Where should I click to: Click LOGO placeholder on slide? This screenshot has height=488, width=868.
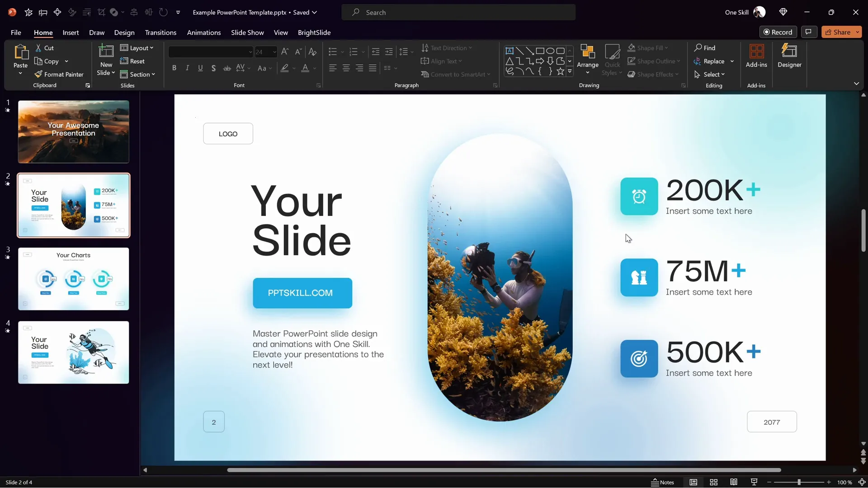click(228, 134)
